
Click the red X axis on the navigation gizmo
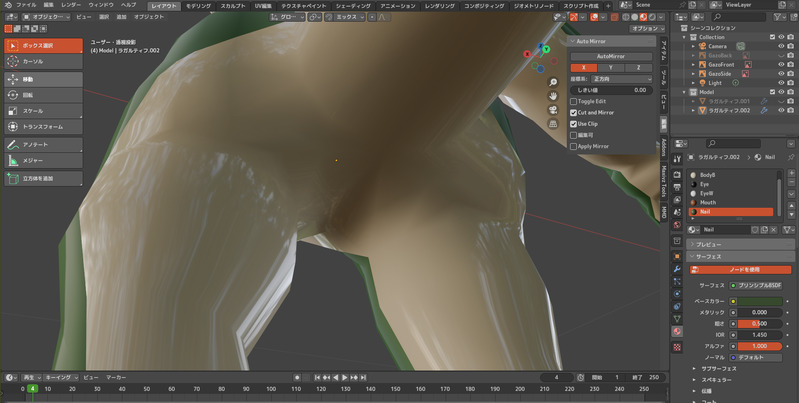click(x=527, y=54)
